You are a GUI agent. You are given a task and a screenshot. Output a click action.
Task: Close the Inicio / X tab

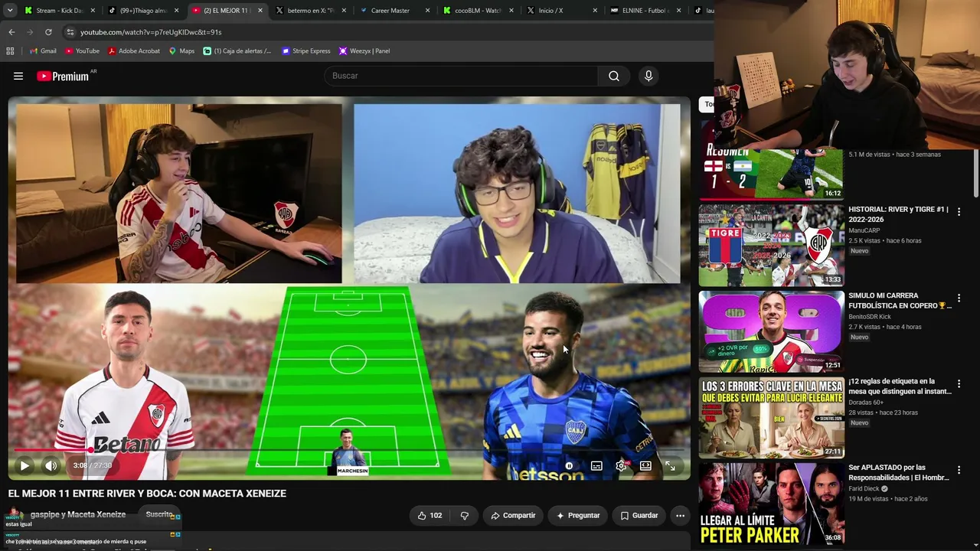coord(595,11)
